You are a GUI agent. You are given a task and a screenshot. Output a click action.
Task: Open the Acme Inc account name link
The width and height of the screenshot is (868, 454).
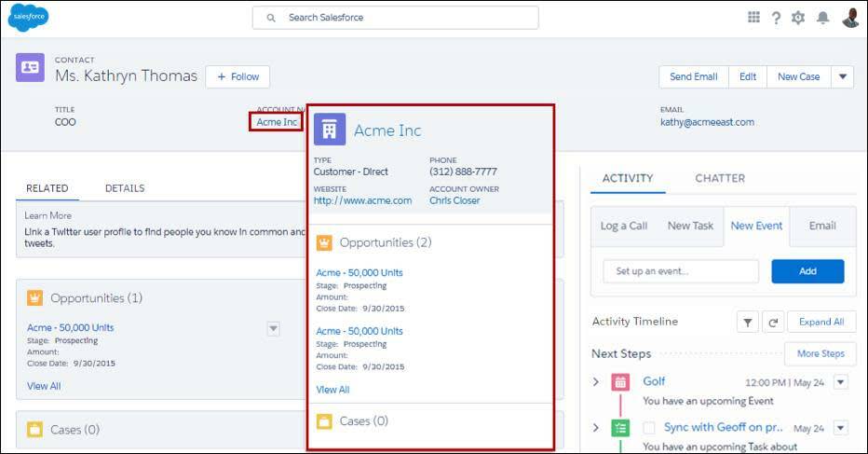277,122
